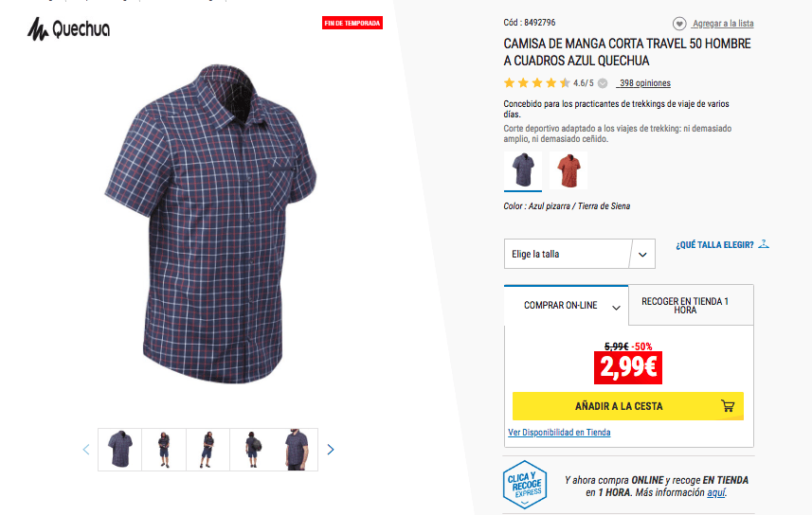Show previous product photos with left arrow
This screenshot has height=515, width=812.
point(86,450)
